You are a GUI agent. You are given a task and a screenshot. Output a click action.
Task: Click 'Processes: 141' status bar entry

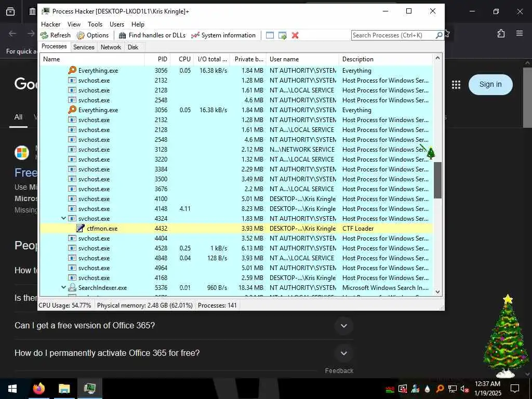click(x=217, y=305)
